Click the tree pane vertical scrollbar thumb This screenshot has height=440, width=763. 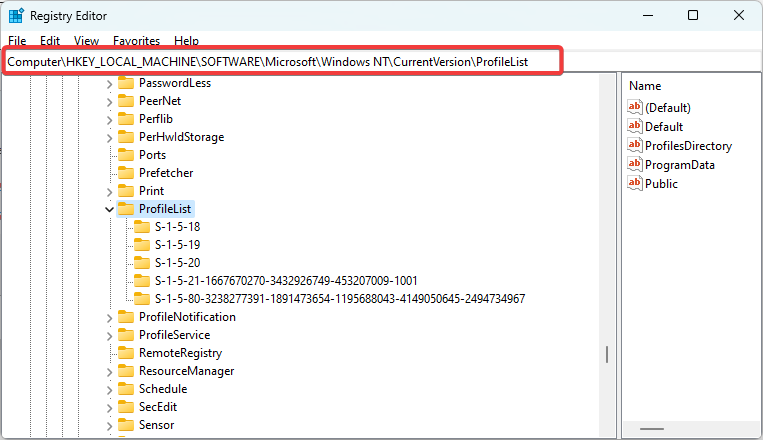click(607, 354)
